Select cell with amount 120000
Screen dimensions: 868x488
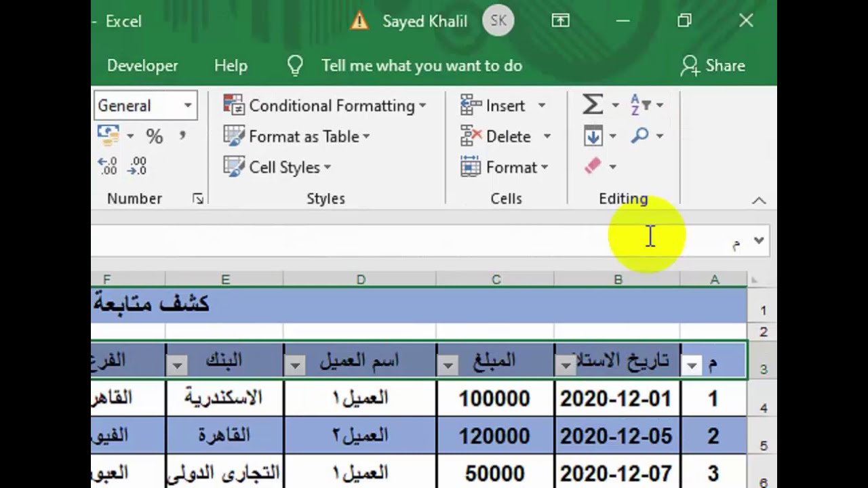tap(496, 435)
